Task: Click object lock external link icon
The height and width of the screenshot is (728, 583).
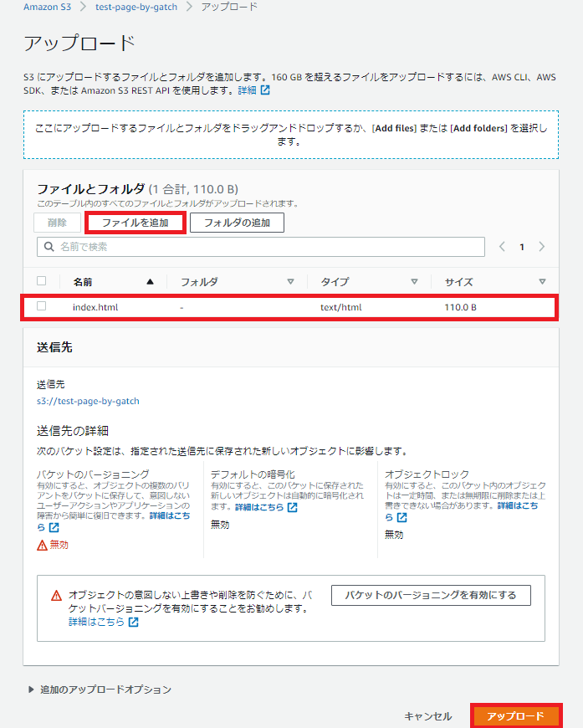Action: [402, 517]
